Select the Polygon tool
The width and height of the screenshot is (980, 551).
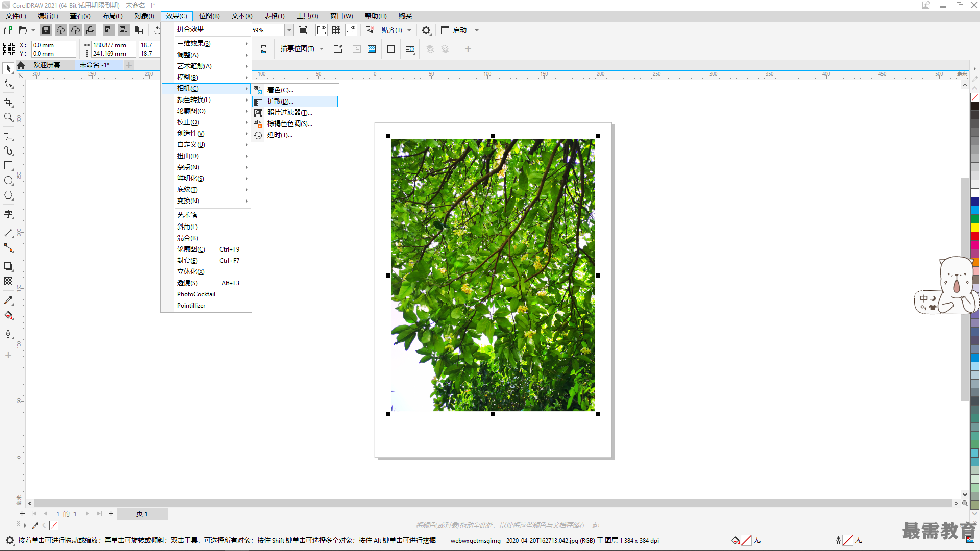click(x=8, y=195)
